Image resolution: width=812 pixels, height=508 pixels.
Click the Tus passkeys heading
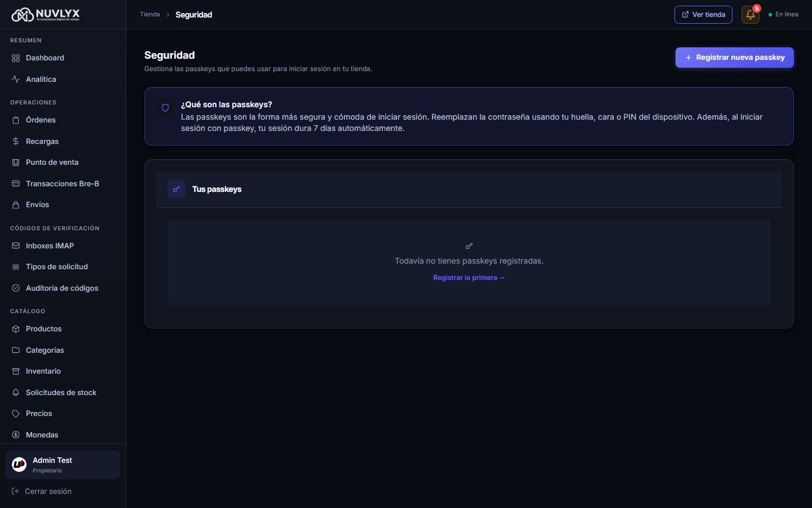[x=217, y=189]
